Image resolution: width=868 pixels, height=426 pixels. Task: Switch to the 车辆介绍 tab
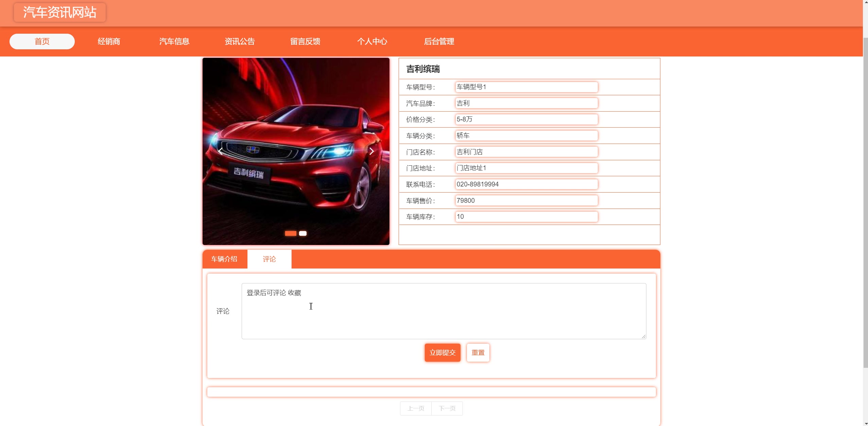click(224, 259)
